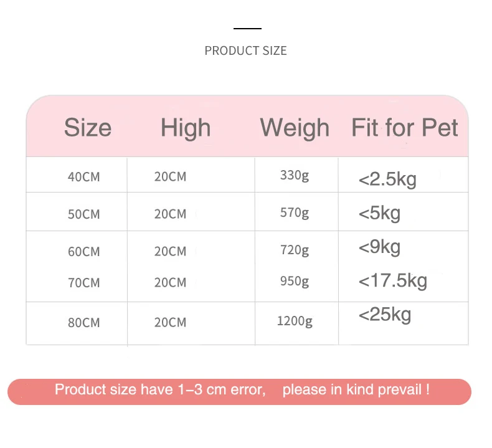Click the 1200g weight value
492x448 pixels.
[x=295, y=322]
